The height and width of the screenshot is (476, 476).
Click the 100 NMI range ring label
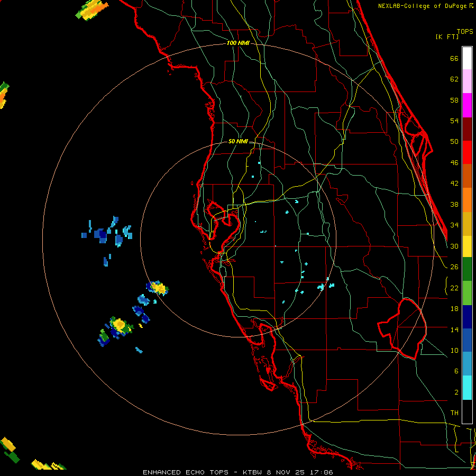[x=238, y=43]
